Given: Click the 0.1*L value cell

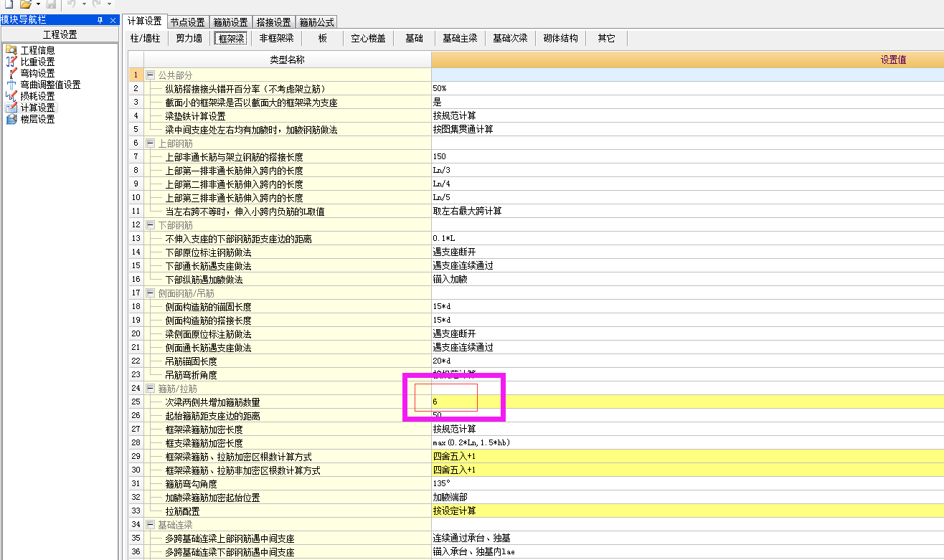Looking at the screenshot, I should pyautogui.click(x=688, y=239).
